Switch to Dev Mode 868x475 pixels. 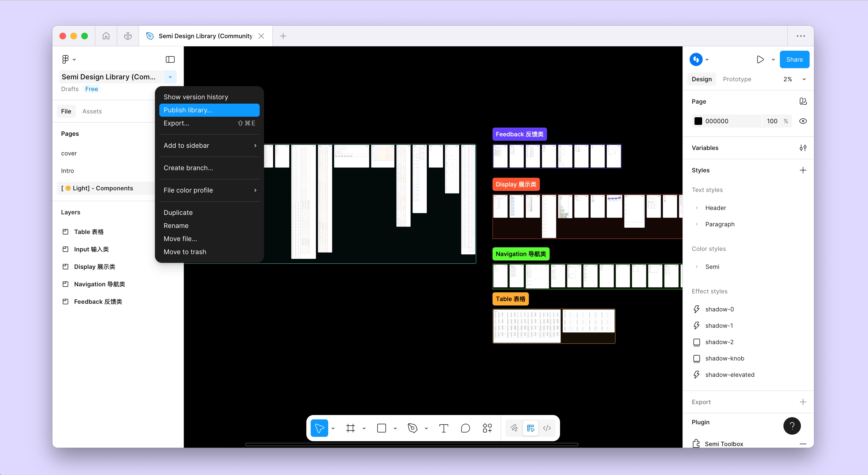[547, 428]
